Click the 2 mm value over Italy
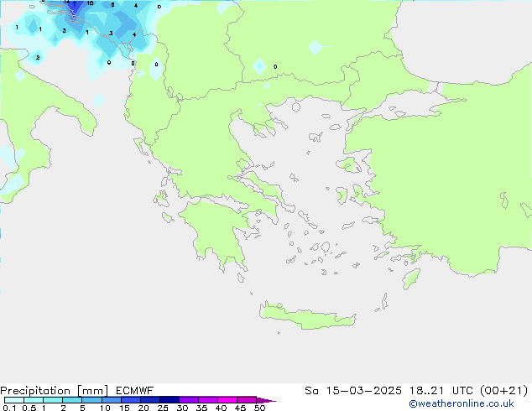 (37, 58)
